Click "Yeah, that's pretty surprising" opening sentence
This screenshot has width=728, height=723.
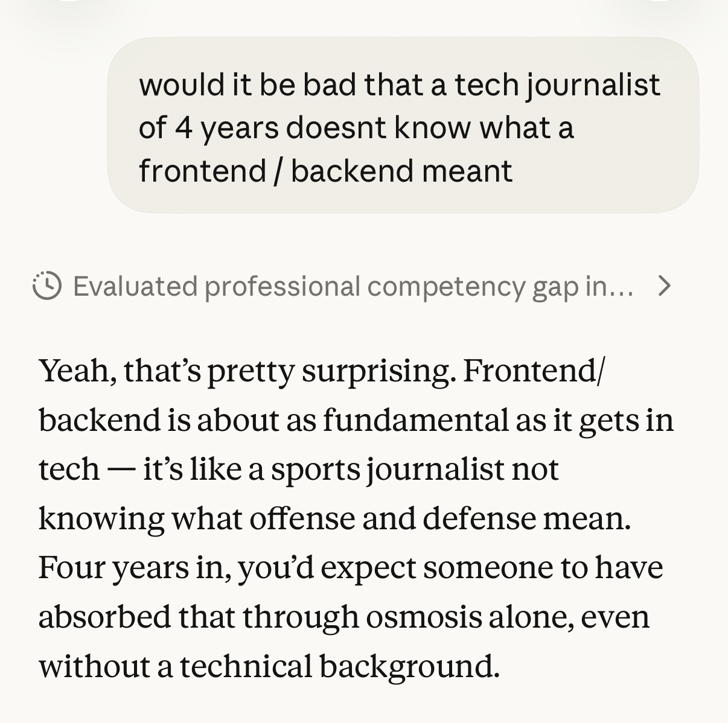point(246,371)
